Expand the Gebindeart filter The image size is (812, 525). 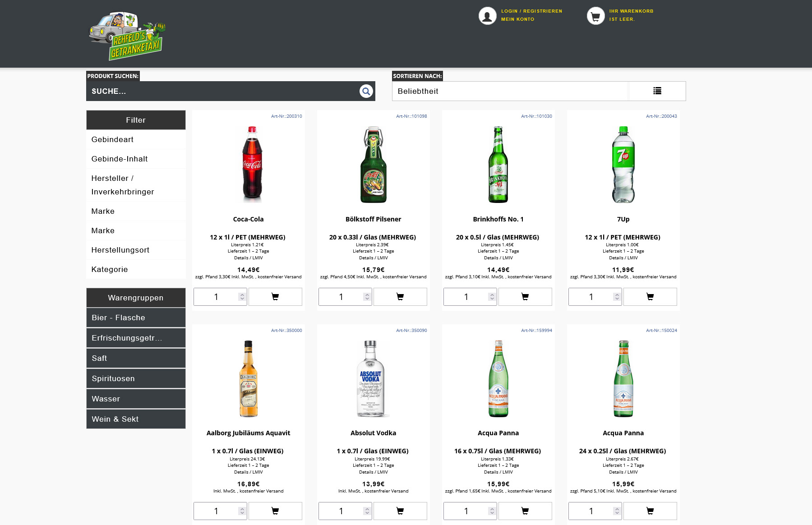click(136, 139)
